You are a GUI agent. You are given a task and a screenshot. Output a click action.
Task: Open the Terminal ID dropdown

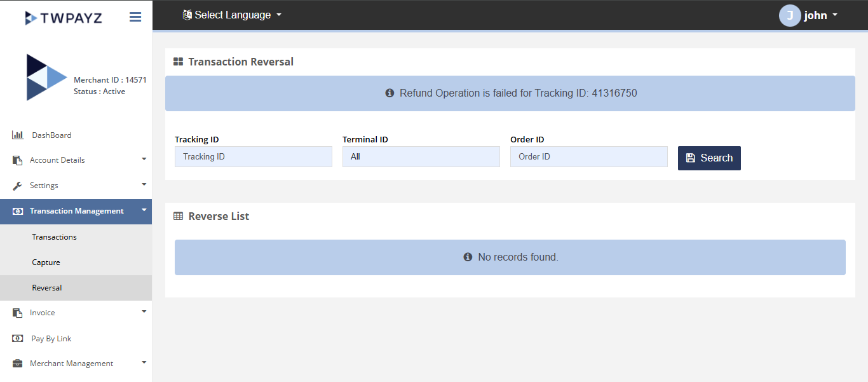click(421, 156)
